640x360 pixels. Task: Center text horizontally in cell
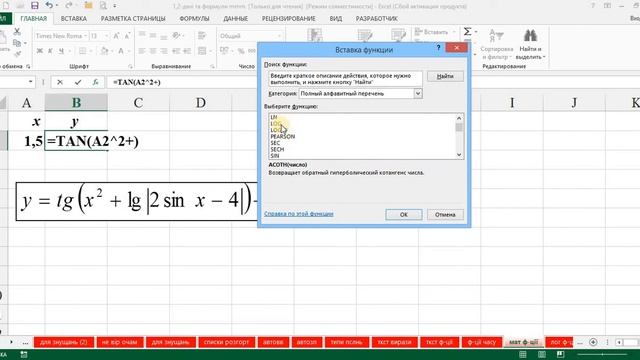point(153,51)
